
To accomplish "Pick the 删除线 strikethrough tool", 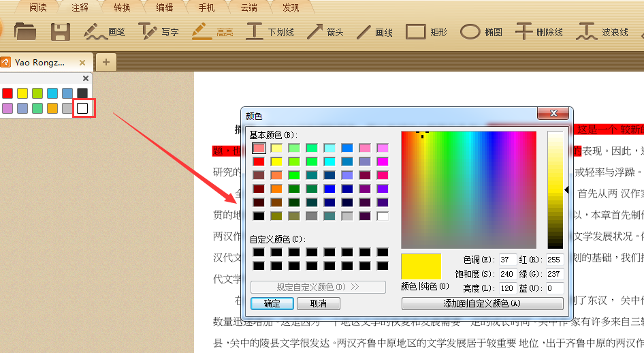I will (538, 31).
